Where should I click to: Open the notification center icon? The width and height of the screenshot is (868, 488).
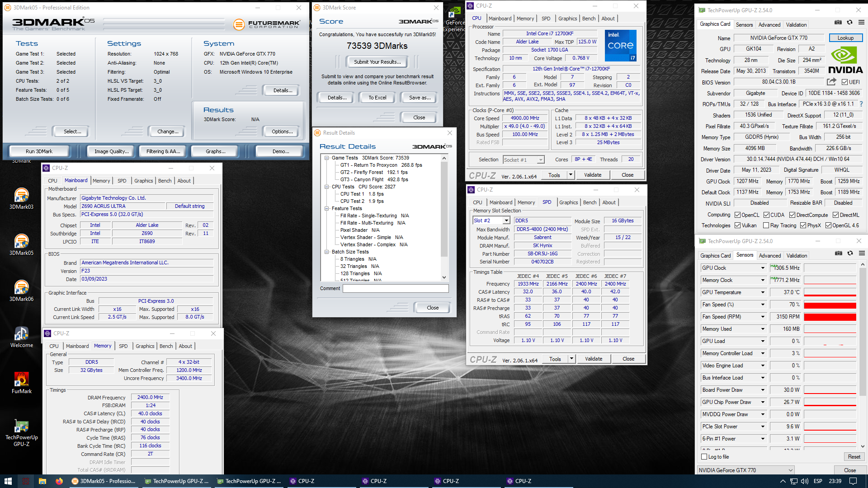pyautogui.click(x=853, y=481)
